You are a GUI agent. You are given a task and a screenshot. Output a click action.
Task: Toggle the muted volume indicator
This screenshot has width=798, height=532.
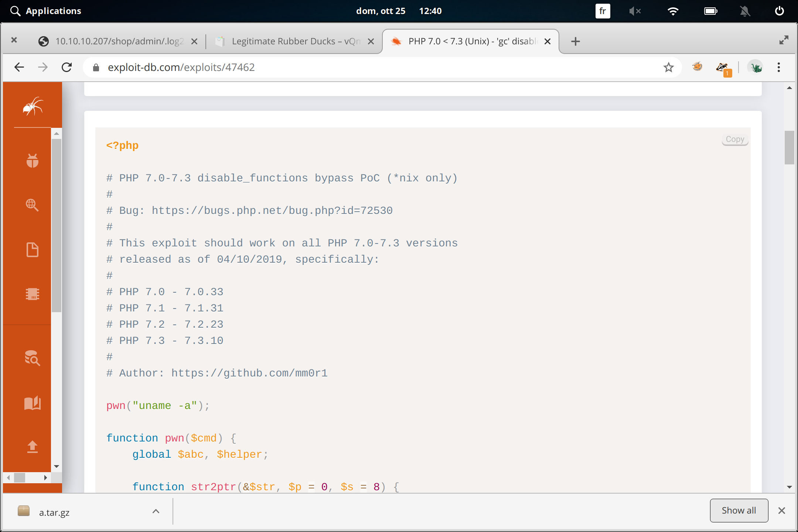click(x=635, y=11)
